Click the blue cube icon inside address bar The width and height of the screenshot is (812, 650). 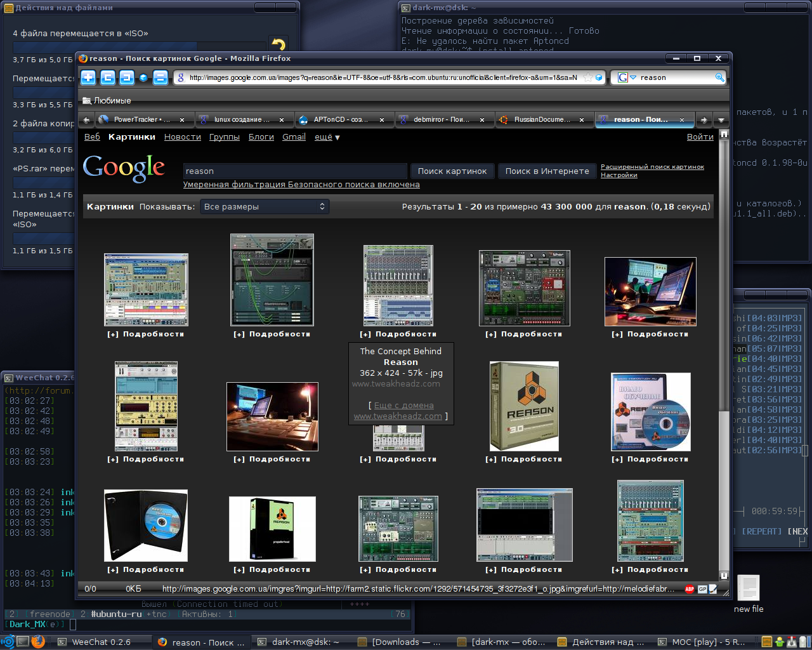599,77
